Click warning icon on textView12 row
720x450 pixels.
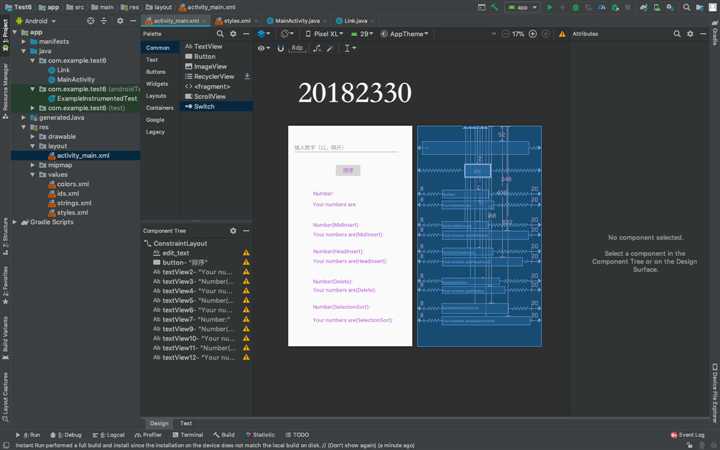pyautogui.click(x=247, y=357)
